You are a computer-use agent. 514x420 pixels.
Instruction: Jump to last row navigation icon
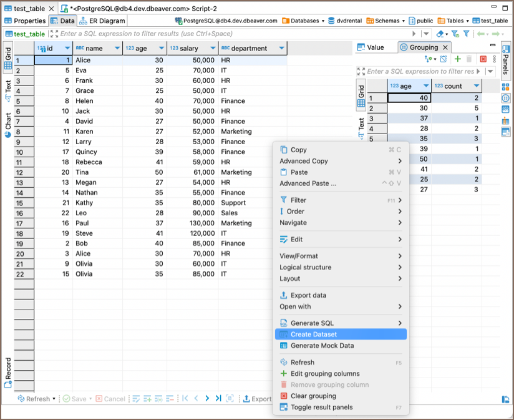[218, 399]
